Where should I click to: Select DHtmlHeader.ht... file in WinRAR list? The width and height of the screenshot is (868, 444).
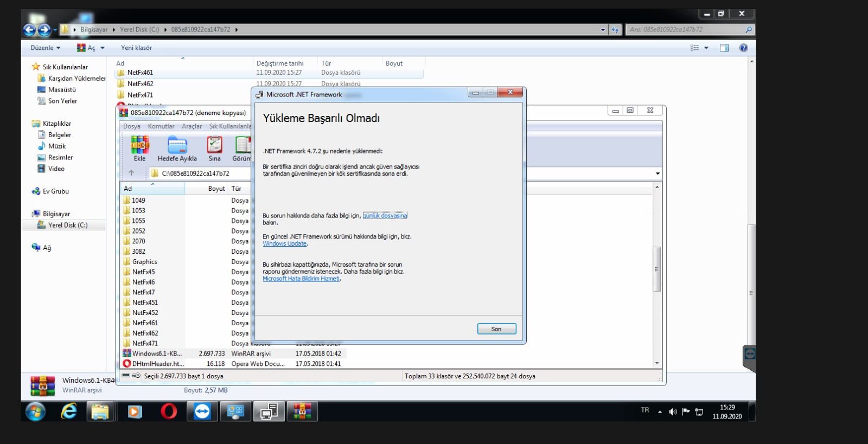(158, 364)
